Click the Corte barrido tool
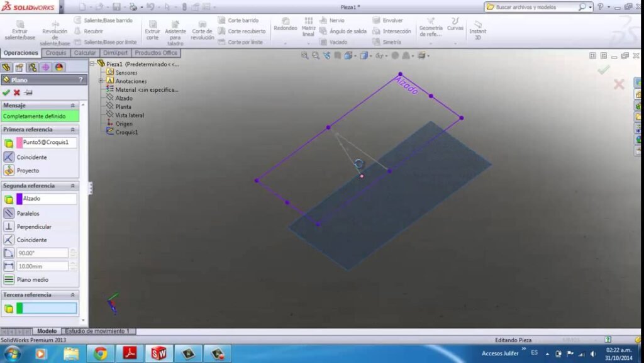The height and width of the screenshot is (363, 644). (238, 20)
